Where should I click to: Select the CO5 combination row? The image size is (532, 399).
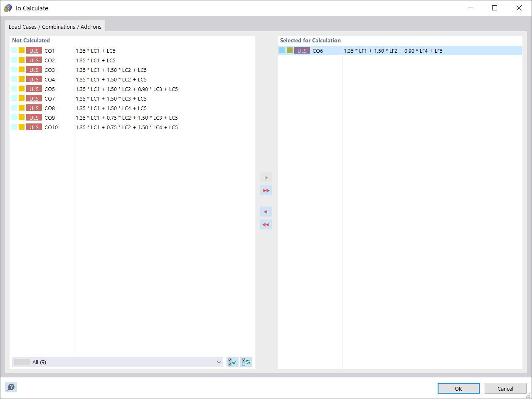click(49, 89)
